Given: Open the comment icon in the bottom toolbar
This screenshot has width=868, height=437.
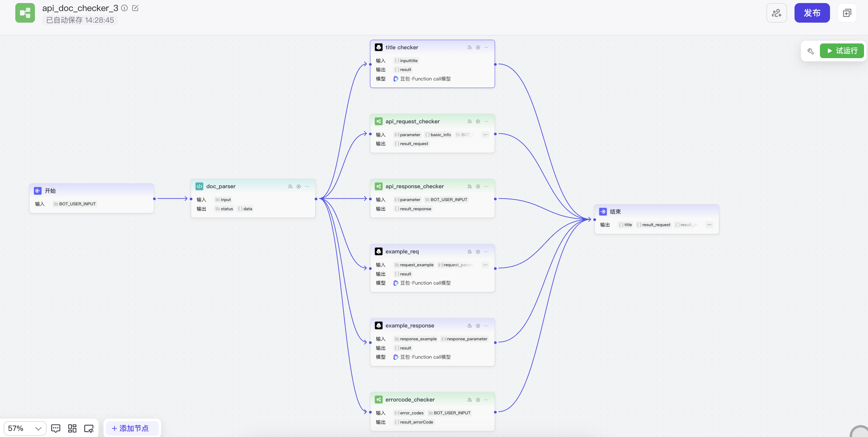Looking at the screenshot, I should coord(56,428).
